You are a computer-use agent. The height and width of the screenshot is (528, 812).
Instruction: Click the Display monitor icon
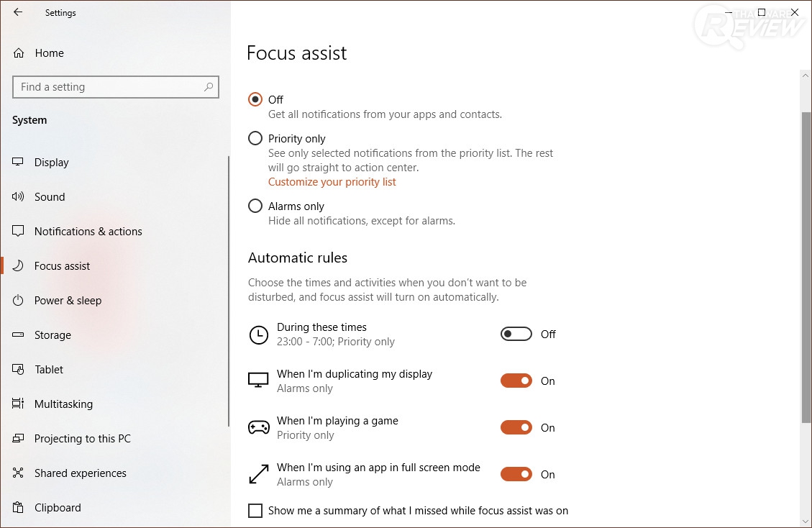click(19, 163)
